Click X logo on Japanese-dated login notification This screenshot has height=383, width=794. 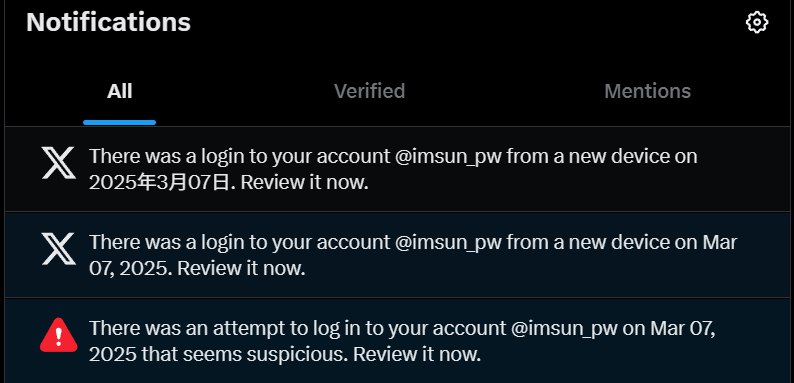coord(59,163)
